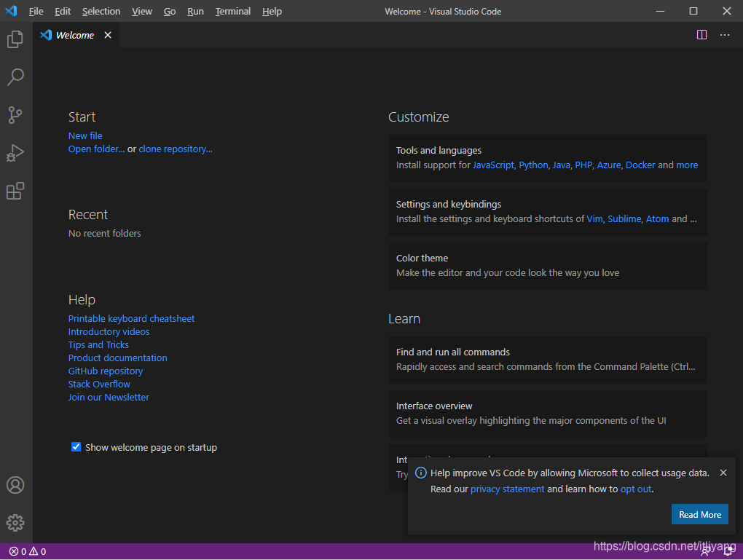Click the errors and warnings status indicator

pyautogui.click(x=28, y=551)
